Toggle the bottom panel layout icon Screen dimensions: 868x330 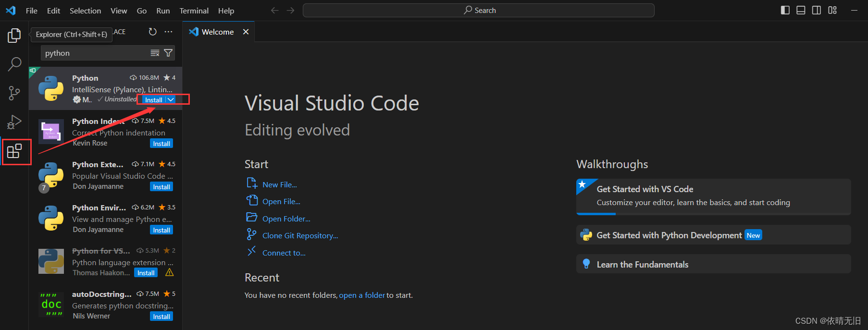tap(801, 10)
